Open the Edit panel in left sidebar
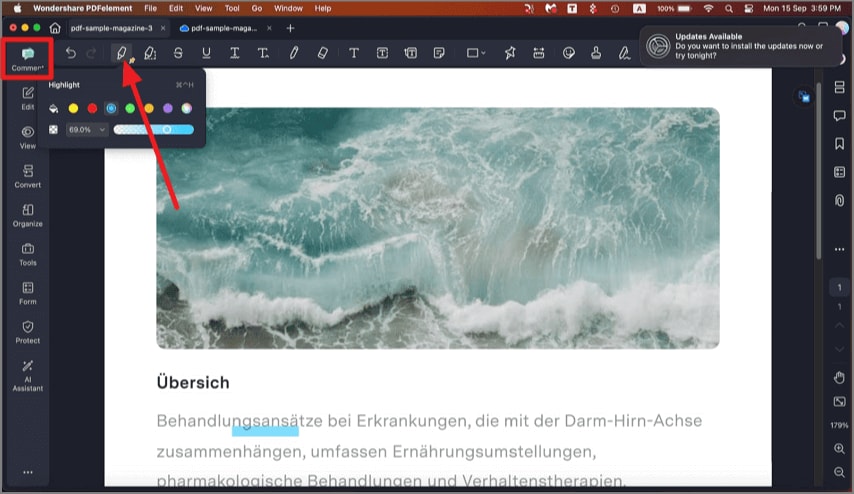 click(x=28, y=98)
